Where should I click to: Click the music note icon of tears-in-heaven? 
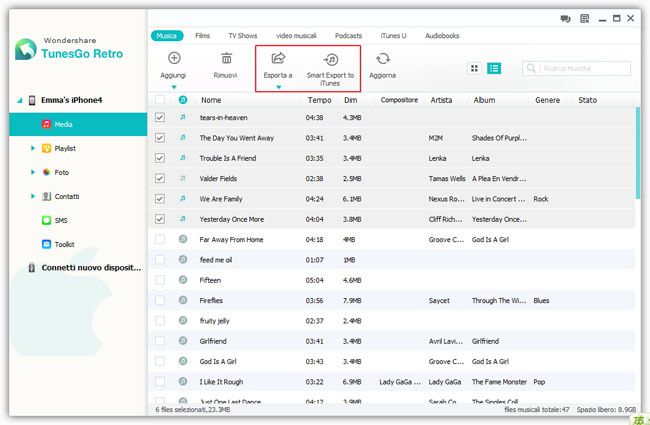(x=183, y=117)
